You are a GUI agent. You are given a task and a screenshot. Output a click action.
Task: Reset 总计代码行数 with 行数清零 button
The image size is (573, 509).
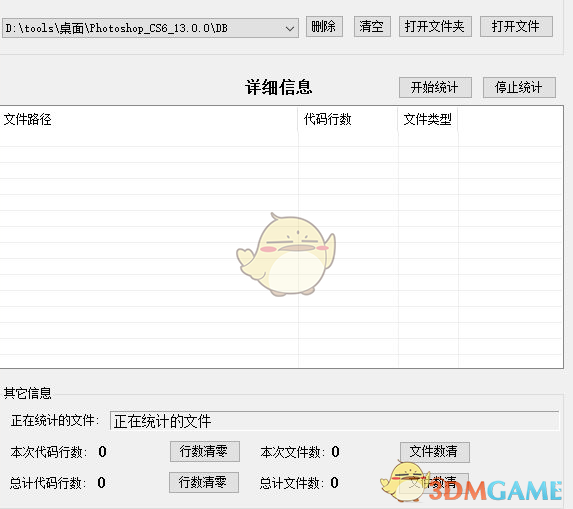pos(204,482)
